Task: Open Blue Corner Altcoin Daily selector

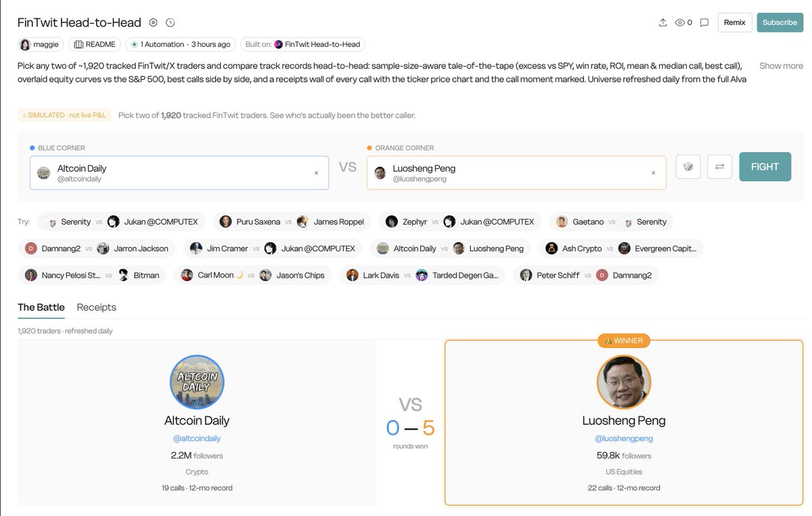Action: (x=179, y=173)
